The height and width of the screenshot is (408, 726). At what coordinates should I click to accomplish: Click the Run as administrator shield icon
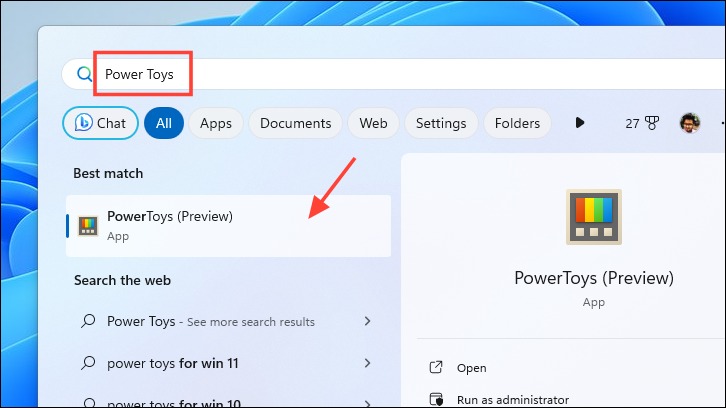(x=436, y=399)
